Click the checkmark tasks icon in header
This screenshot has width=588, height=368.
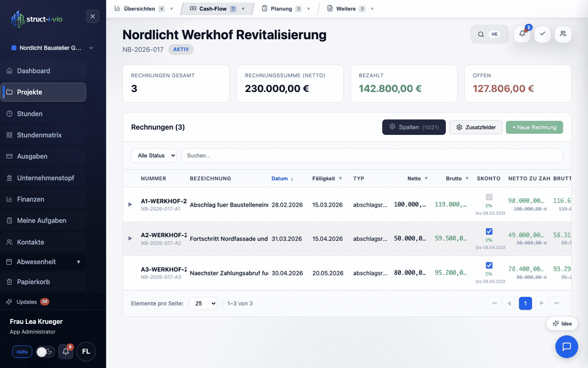[542, 34]
